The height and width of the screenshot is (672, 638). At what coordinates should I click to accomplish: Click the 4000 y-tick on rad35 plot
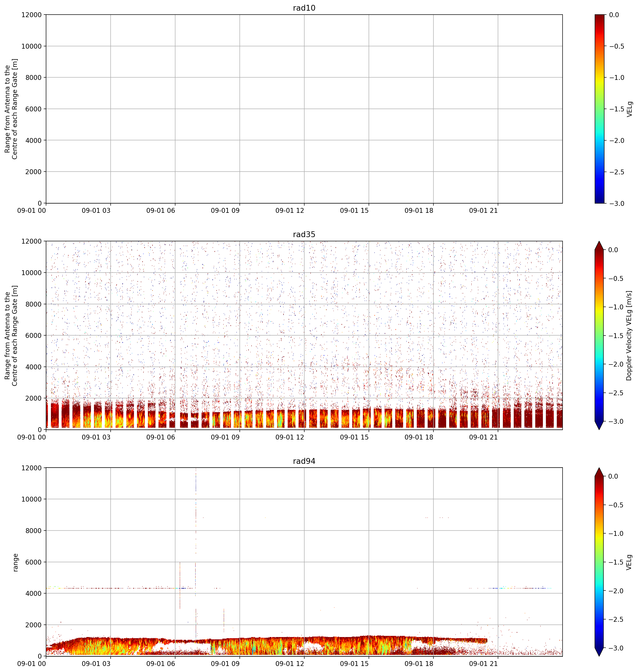pyautogui.click(x=33, y=367)
